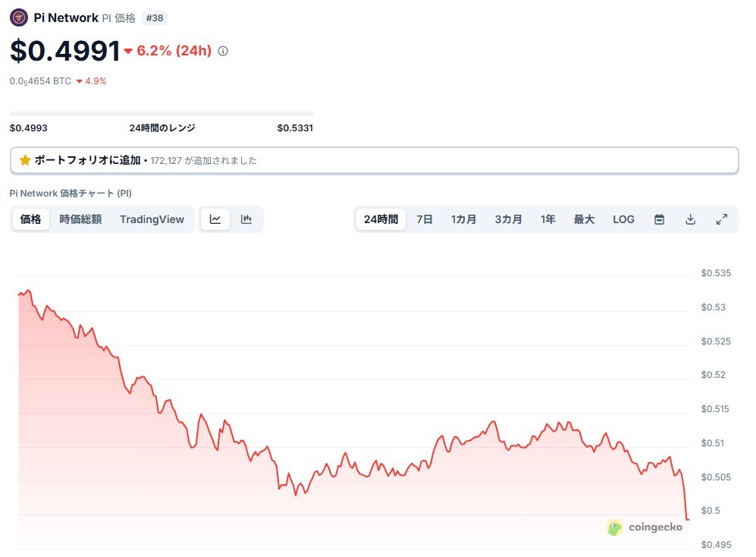Click the Pi Network coin logo
This screenshot has height=557, width=756.
click(x=19, y=18)
